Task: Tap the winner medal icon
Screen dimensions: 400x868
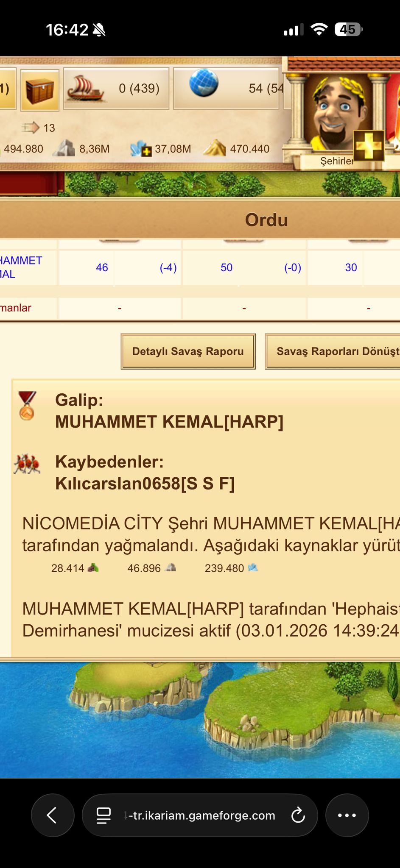Action: 27,406
